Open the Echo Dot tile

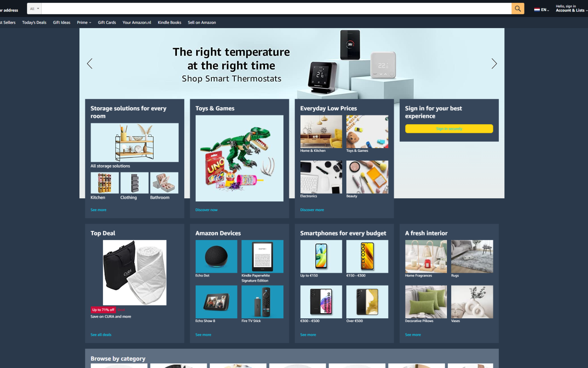pos(216,257)
